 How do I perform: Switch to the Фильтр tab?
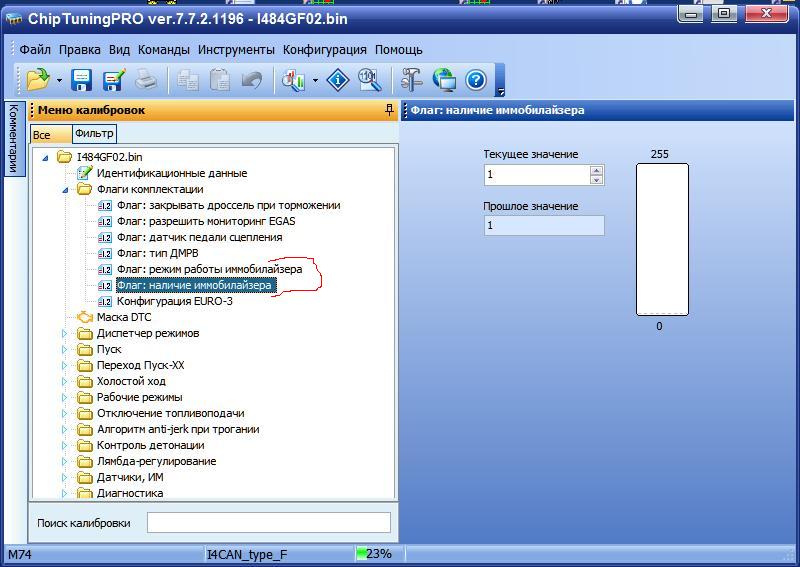[x=94, y=133]
